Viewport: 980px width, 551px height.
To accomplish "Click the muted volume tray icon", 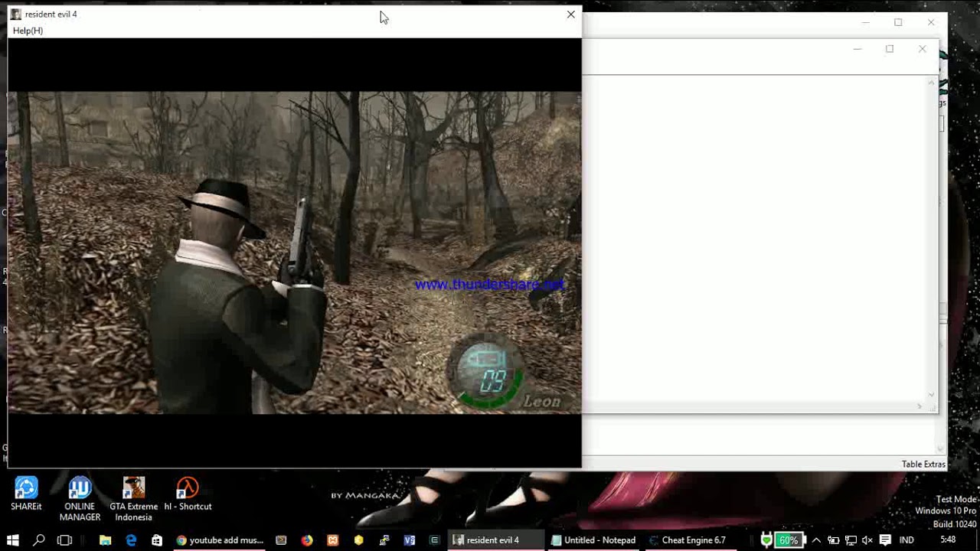I will (x=867, y=540).
